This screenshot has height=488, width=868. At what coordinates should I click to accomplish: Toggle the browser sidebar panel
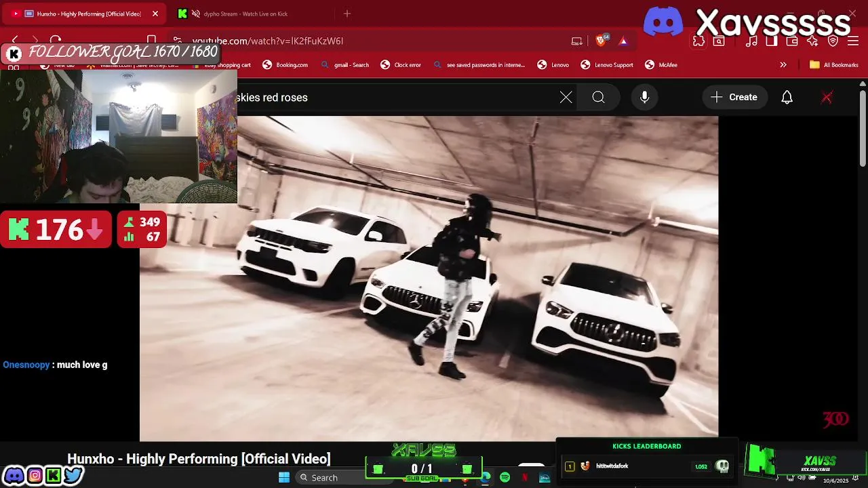[x=772, y=41]
